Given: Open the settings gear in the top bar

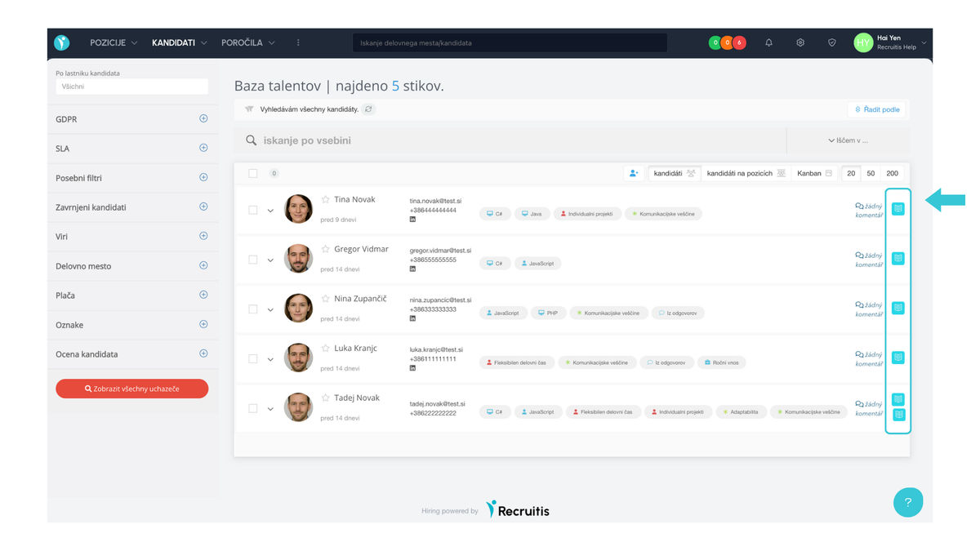Looking at the screenshot, I should coord(800,42).
